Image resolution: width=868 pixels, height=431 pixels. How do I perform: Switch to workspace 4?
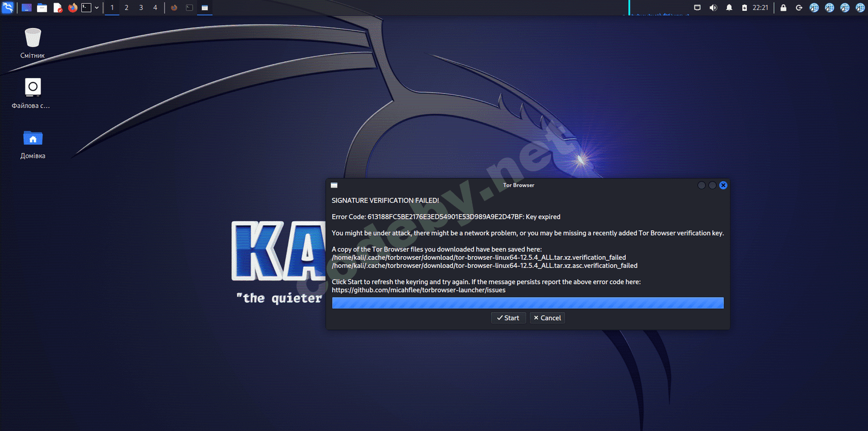click(x=155, y=8)
